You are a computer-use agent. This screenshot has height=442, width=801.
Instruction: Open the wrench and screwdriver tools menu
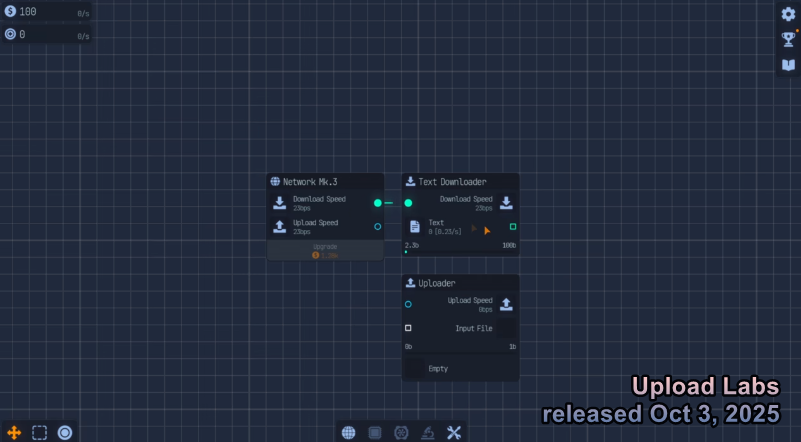pos(453,432)
